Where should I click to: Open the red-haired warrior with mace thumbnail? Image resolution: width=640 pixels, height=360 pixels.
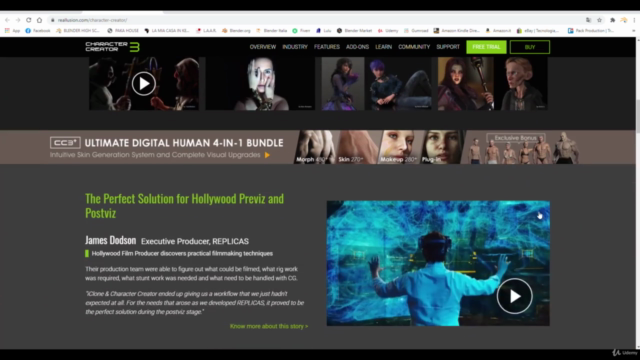pos(466,84)
